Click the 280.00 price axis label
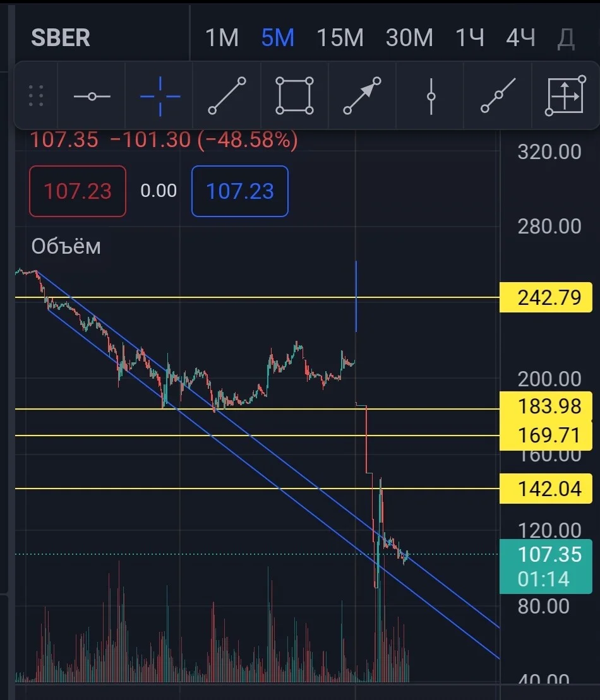This screenshot has width=600, height=700. pos(549,227)
